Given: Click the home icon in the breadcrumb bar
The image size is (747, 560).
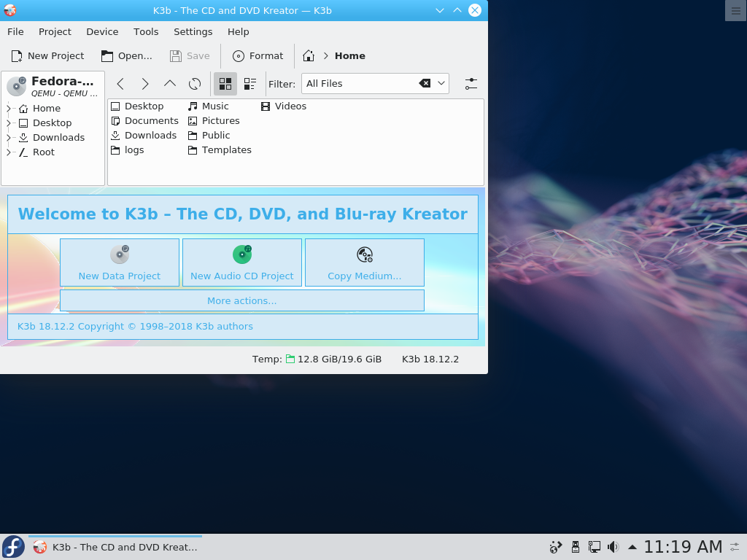Looking at the screenshot, I should point(309,55).
